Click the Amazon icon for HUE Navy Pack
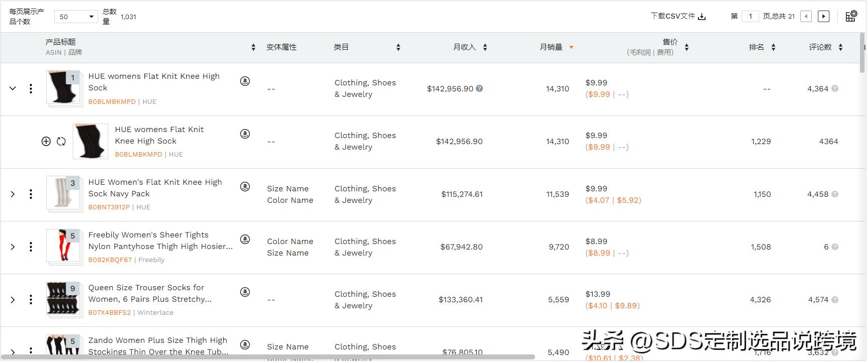This screenshot has width=868, height=363. 245,186
